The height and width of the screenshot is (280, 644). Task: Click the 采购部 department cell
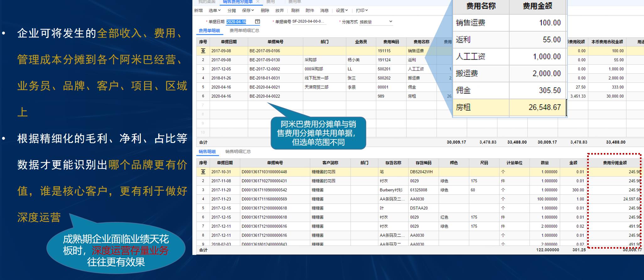click(325, 60)
